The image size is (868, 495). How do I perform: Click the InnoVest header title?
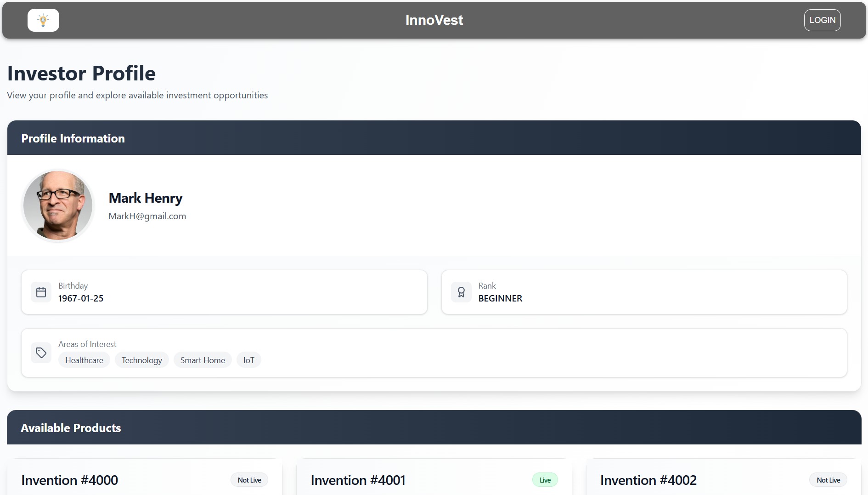(x=434, y=20)
